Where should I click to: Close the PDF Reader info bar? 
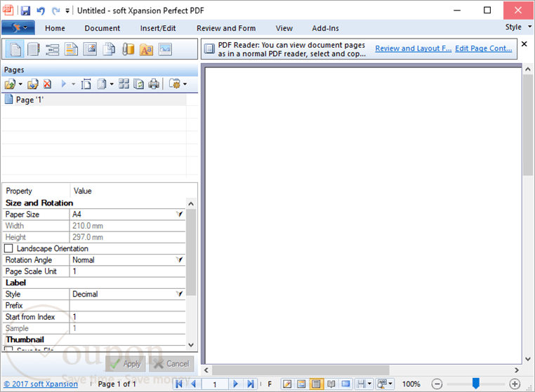click(524, 44)
